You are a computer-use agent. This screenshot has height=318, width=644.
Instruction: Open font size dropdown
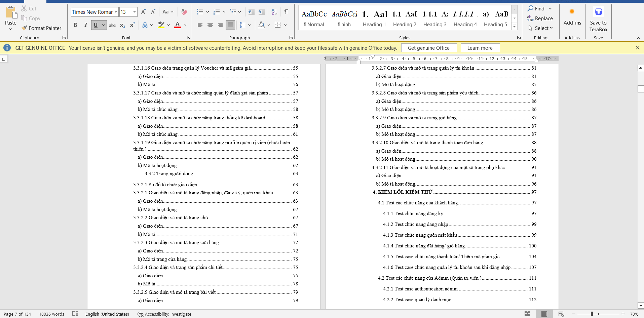[x=135, y=12]
